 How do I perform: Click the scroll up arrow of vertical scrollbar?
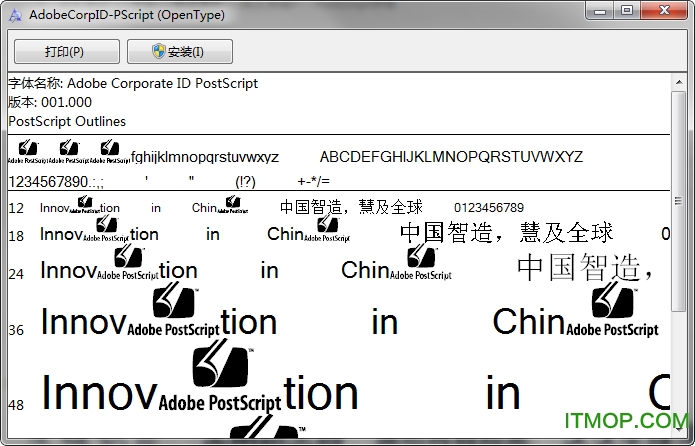coord(679,82)
